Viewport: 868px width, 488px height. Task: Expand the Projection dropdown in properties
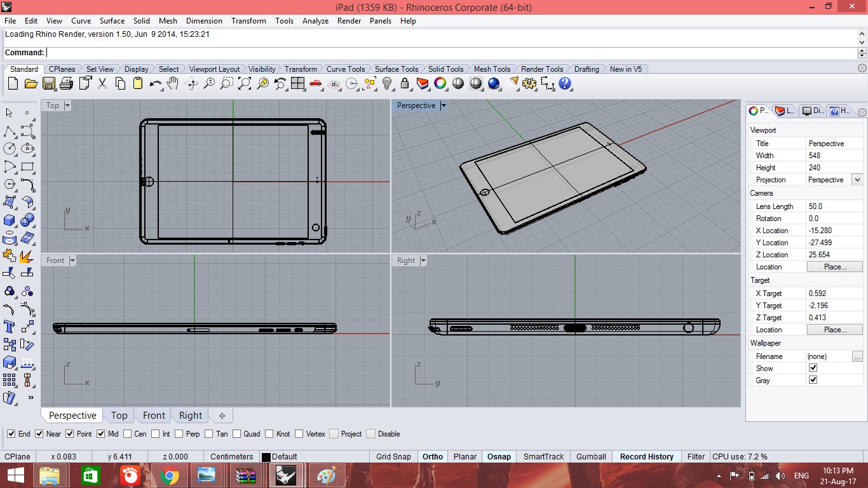[x=857, y=180]
